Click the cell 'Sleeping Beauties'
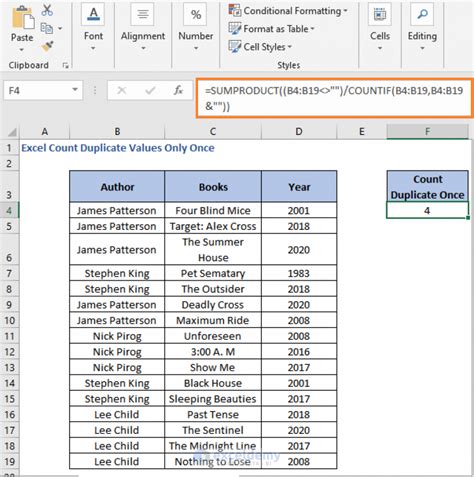Viewport: 474px width, 477px height. point(213,399)
